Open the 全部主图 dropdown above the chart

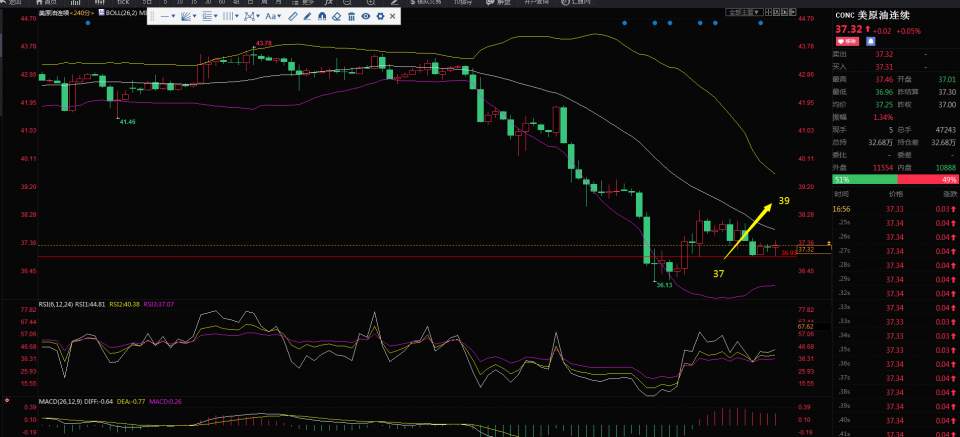coord(744,12)
